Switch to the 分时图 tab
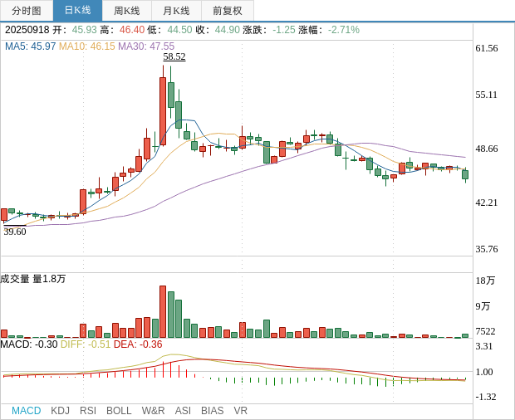515x420 pixels. coord(27,11)
